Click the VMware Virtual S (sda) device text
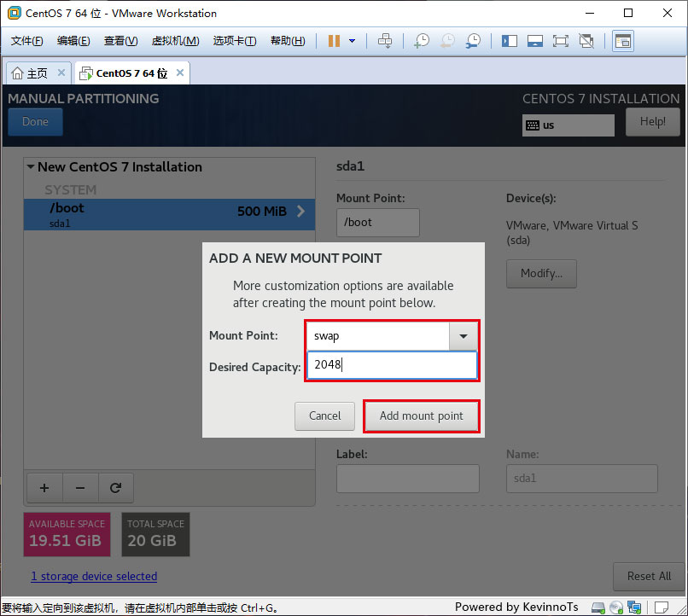Screen dimensions: 688x616 point(572,233)
